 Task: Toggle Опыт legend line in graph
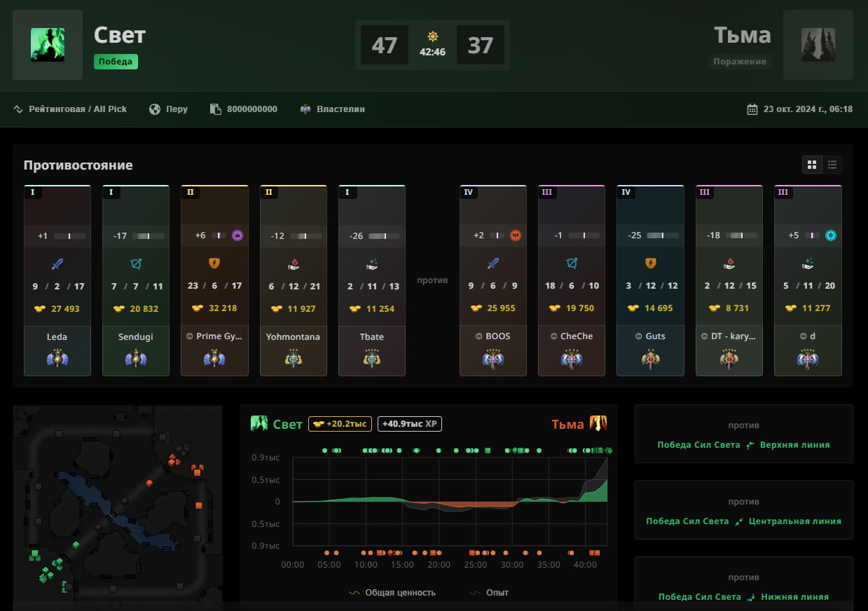tap(489, 593)
